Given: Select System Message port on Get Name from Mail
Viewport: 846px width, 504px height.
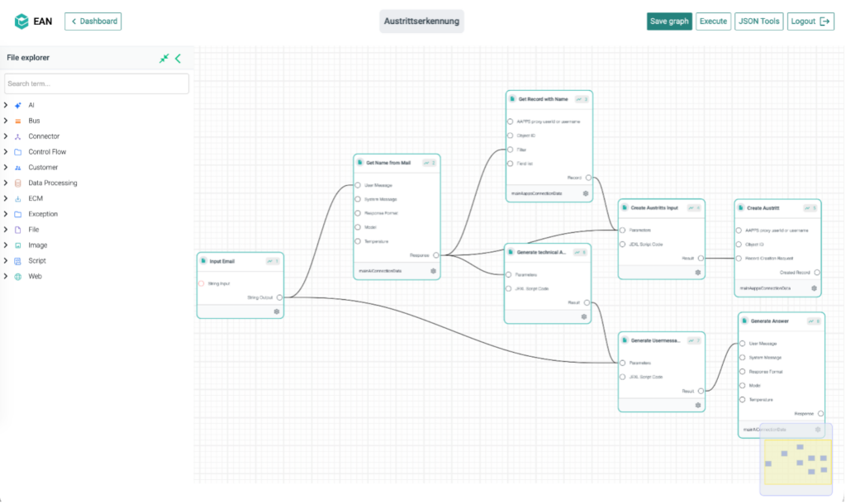Looking at the screenshot, I should (x=358, y=199).
